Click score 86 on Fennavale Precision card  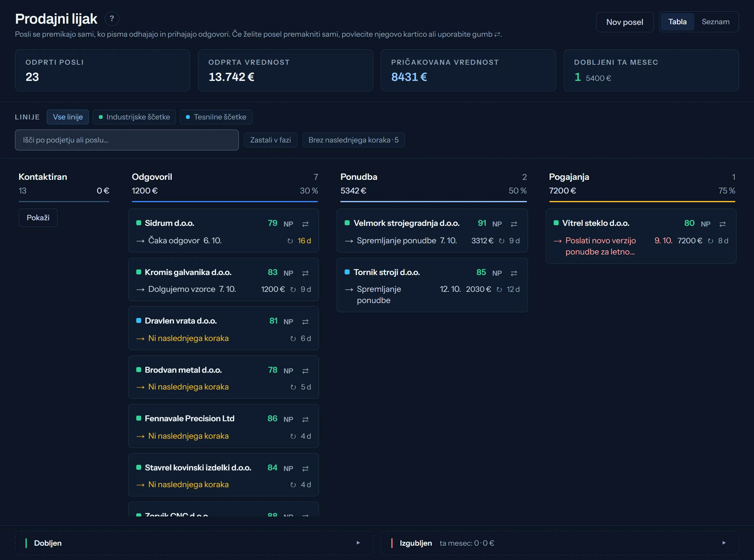click(272, 418)
